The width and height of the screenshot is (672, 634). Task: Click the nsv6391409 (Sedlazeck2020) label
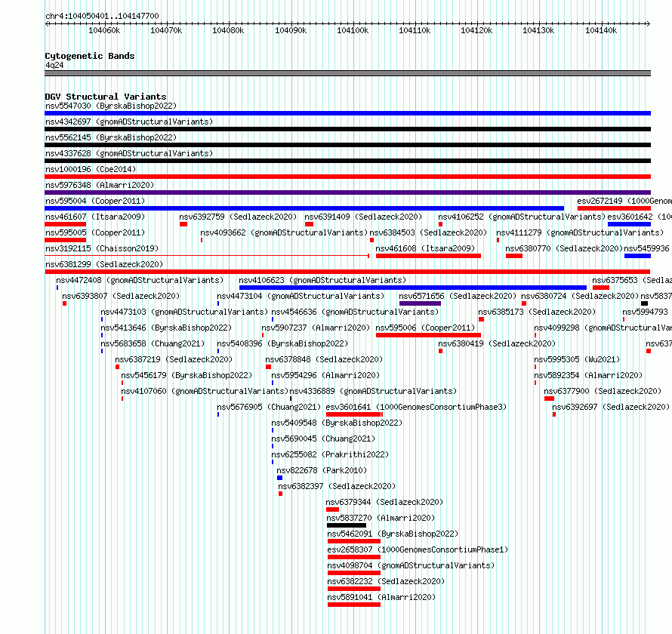click(x=363, y=217)
